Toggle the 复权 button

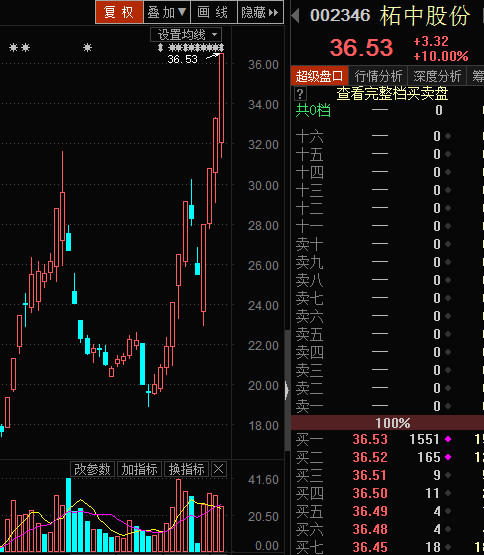pyautogui.click(x=119, y=12)
